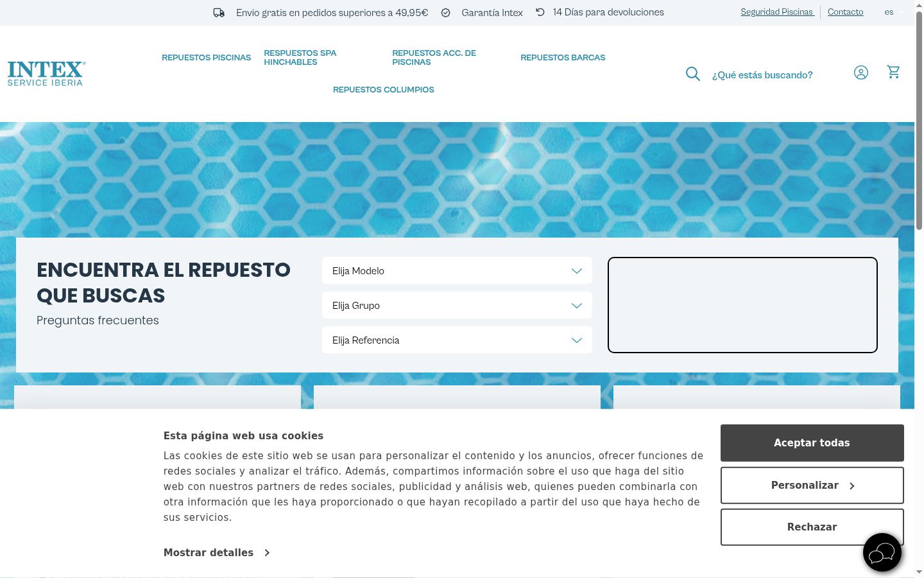Open the shopping cart icon
The width and height of the screenshot is (924, 578).
coord(894,72)
